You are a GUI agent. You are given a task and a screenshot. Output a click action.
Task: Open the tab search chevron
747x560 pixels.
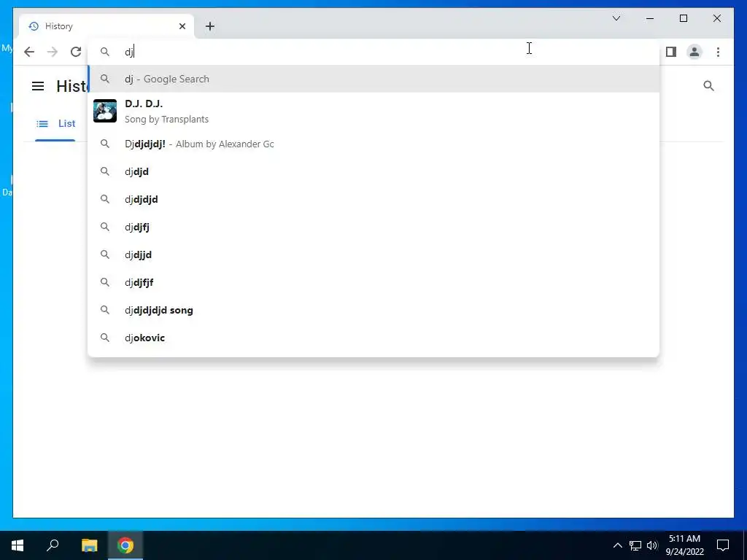tap(616, 18)
